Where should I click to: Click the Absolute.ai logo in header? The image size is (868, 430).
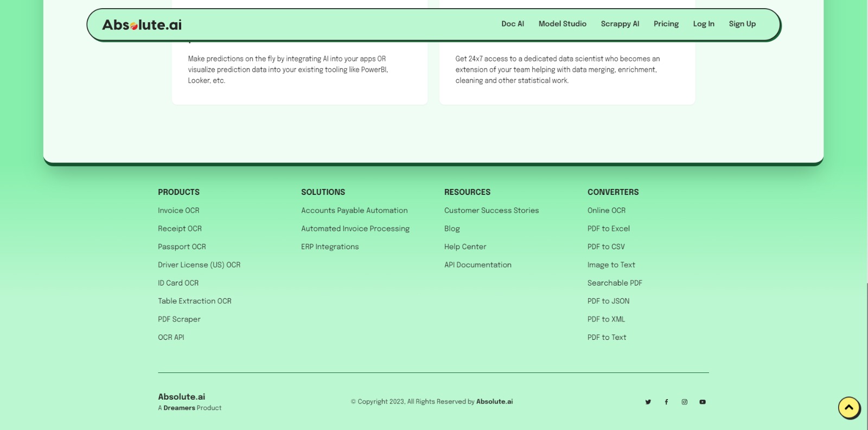pos(142,24)
